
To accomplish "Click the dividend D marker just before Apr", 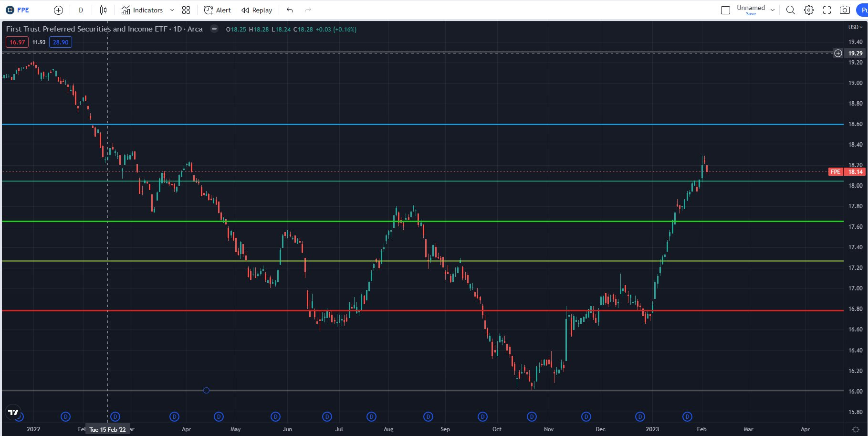I will 174,417.
